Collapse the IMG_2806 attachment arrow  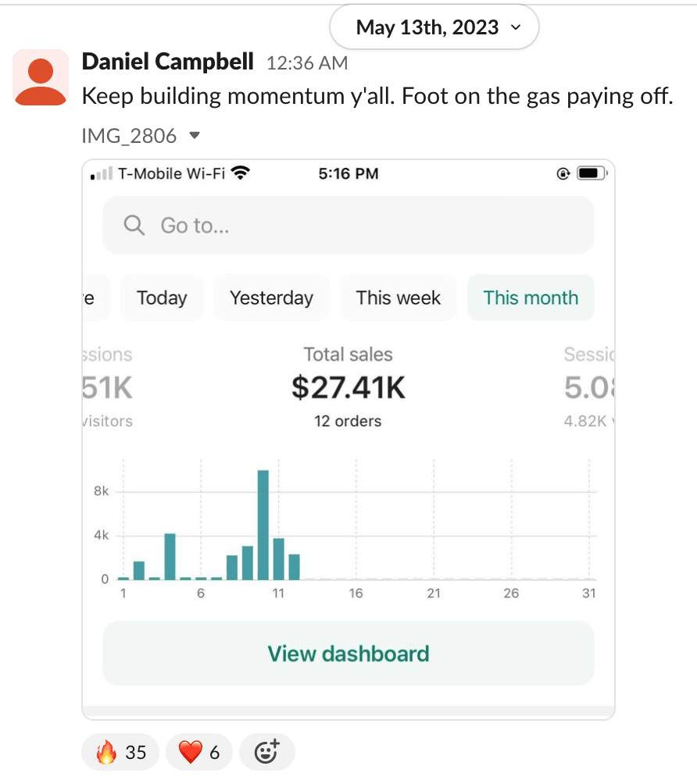click(195, 136)
